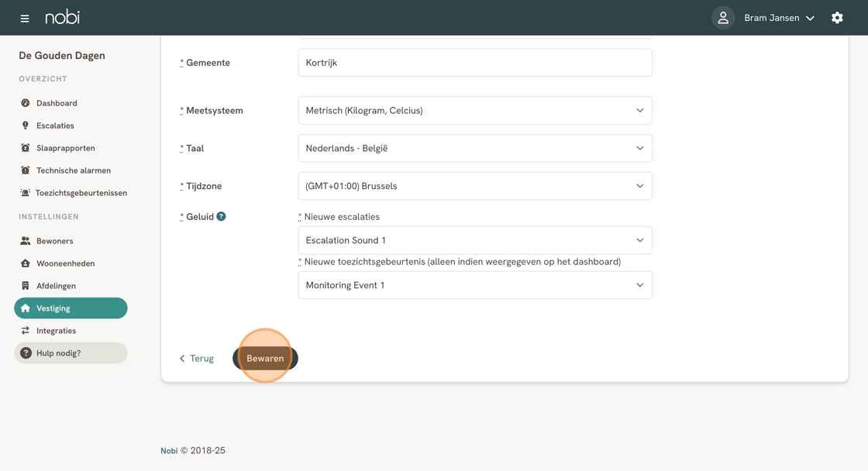Screen dimensions: 868x471
Task: Go to Technische alarmen in sidebar
Action: click(x=73, y=170)
